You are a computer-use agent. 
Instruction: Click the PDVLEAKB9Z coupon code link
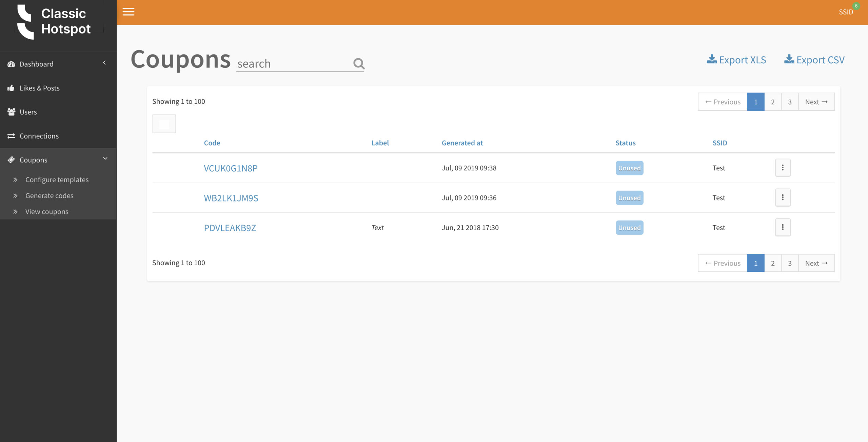[x=230, y=228]
